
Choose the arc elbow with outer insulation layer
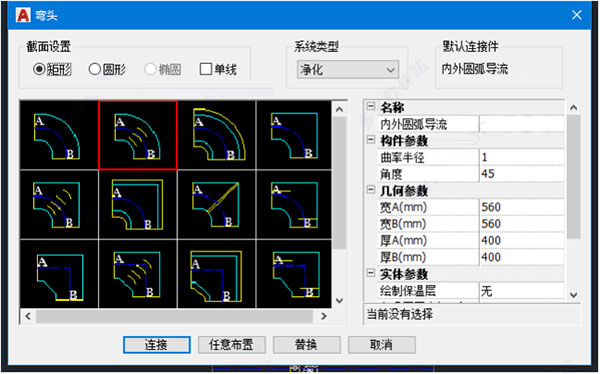click(217, 135)
